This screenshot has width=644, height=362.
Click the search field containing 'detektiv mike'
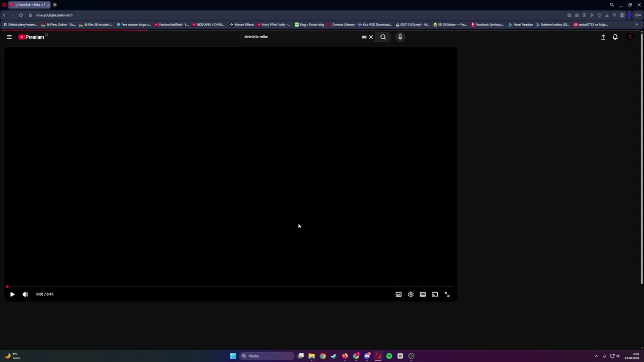[301, 37]
